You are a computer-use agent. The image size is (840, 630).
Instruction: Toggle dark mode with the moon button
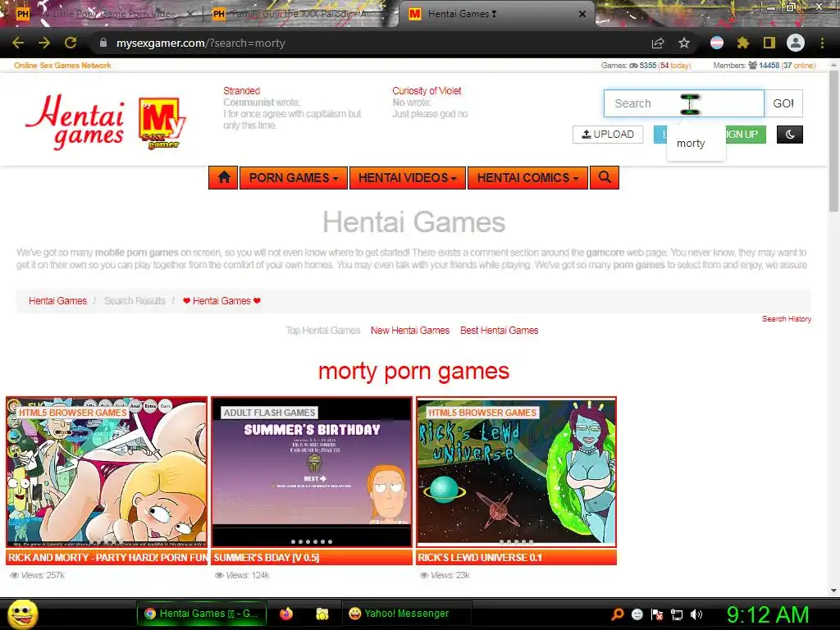[790, 135]
